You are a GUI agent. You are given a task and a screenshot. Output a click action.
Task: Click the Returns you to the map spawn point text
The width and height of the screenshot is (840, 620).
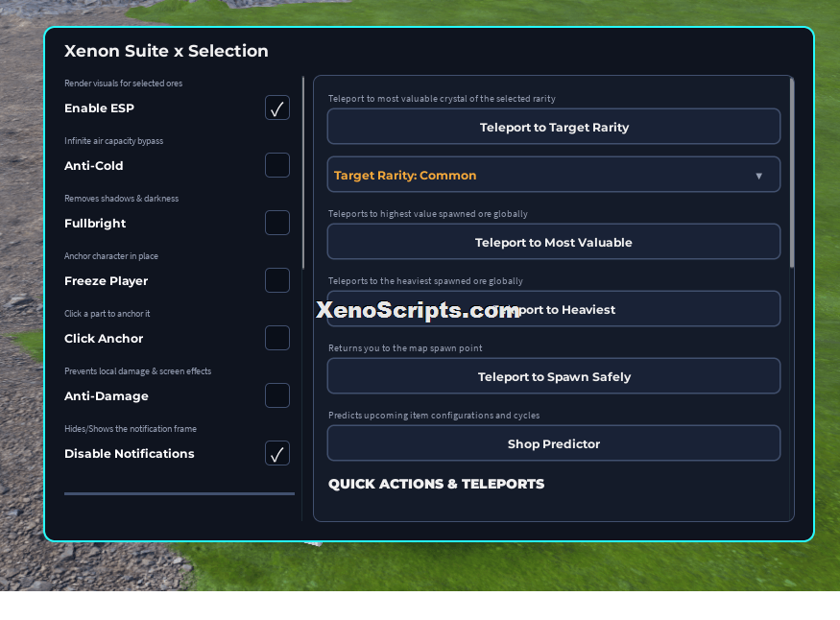[x=405, y=348]
